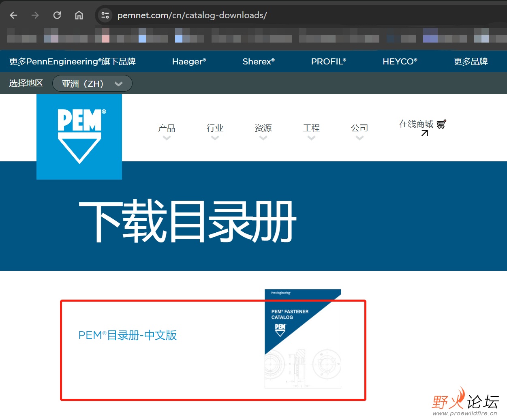This screenshot has height=420, width=507.
Task: Expand the chevron under 产品
Action: [x=167, y=138]
